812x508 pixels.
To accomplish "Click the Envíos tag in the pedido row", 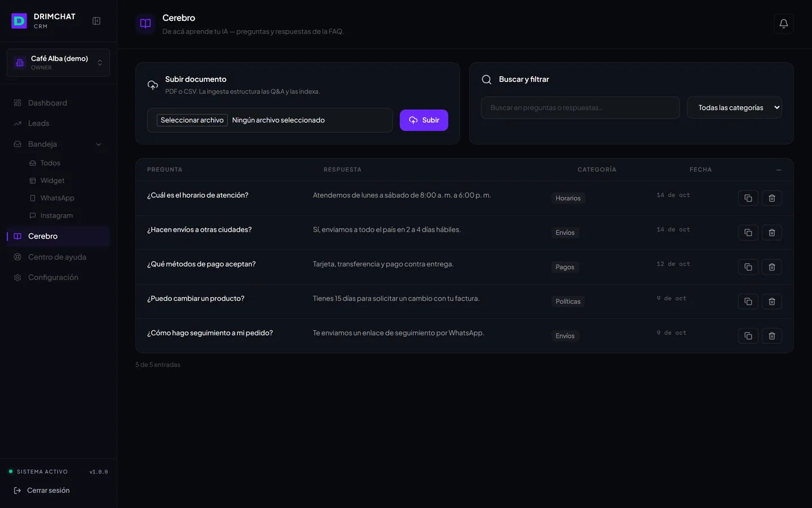I will pyautogui.click(x=565, y=336).
